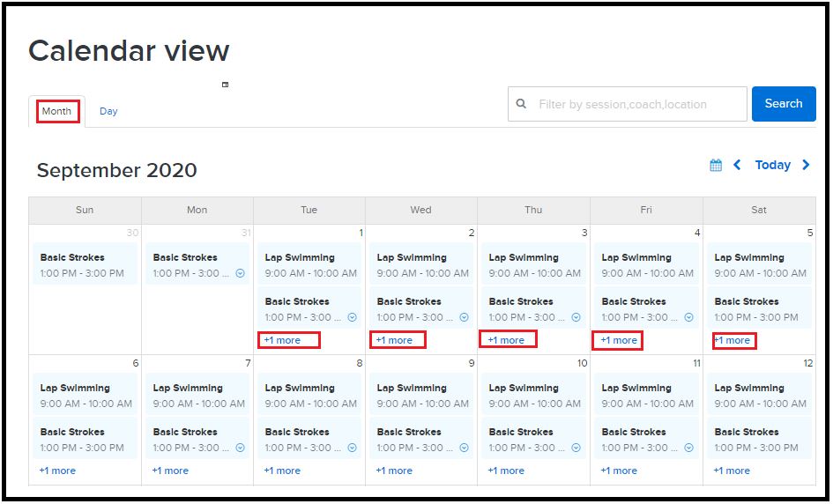Open Lap Swimming session on September 1
The width and height of the screenshot is (833, 504).
[309, 264]
